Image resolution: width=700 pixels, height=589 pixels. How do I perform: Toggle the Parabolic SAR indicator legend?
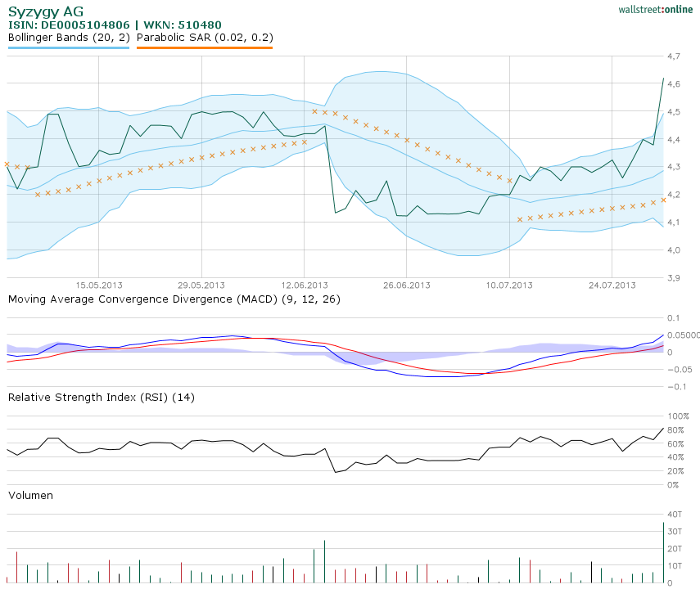point(205,37)
